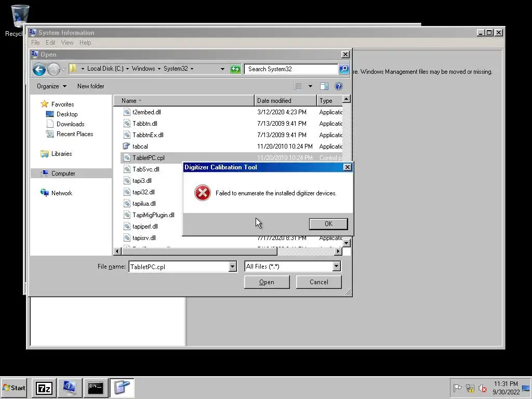
Task: Expand the Local Disk (C:) breadcrumb arrow
Action: [127, 69]
